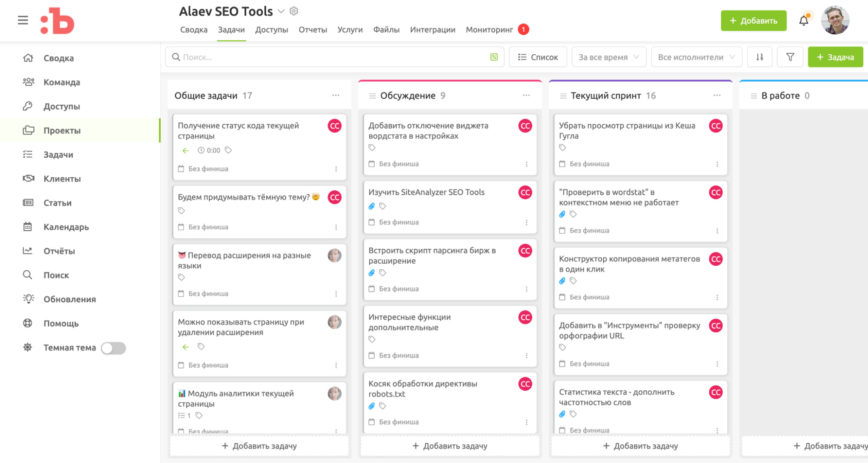Viewport: 868px width, 463px height.
Task: Open the Все исполнители dropdown
Action: click(x=696, y=57)
